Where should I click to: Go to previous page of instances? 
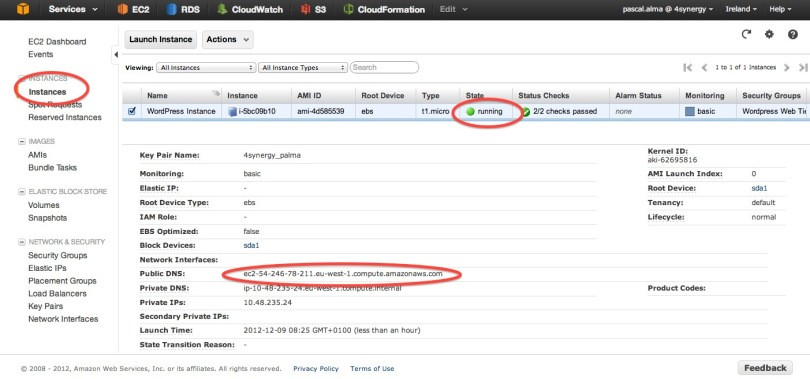click(704, 67)
